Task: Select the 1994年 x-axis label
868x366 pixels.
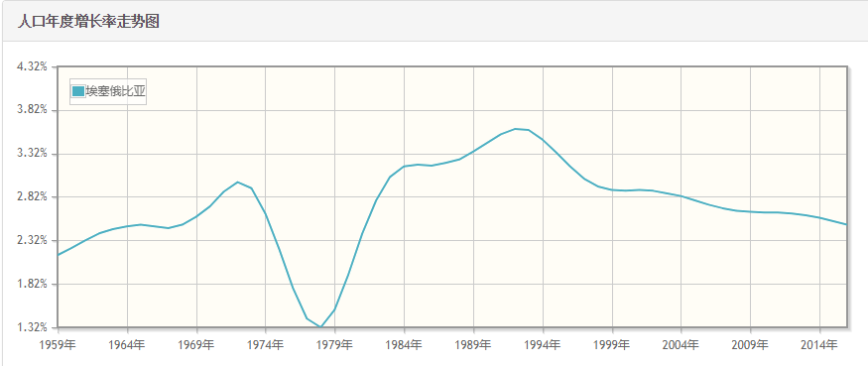Action: coord(542,345)
